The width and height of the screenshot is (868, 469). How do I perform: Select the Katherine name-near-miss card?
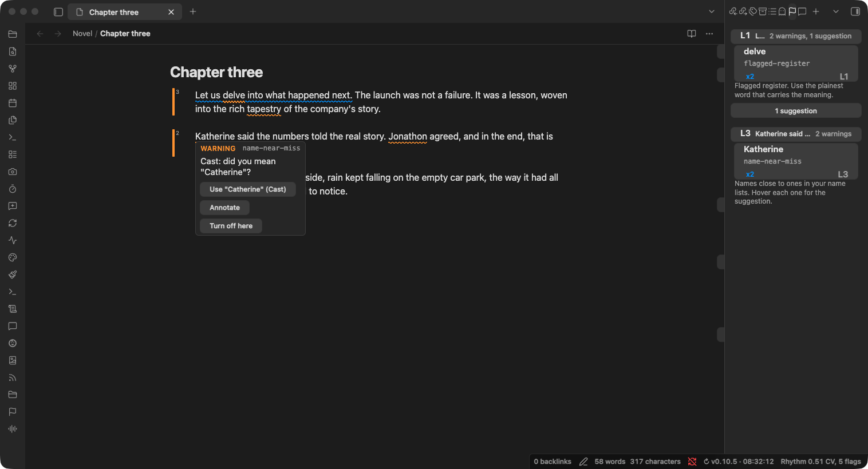796,161
